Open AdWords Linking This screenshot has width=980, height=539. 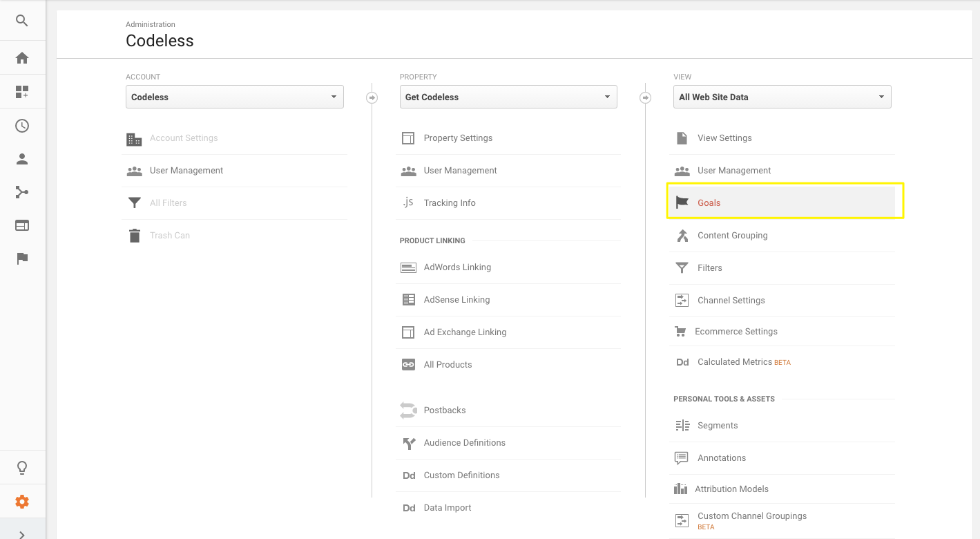pos(457,267)
